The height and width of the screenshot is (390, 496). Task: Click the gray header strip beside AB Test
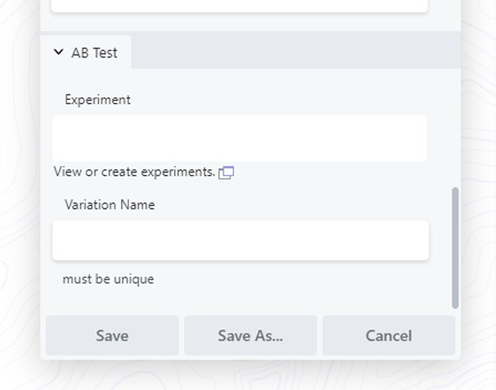296,50
